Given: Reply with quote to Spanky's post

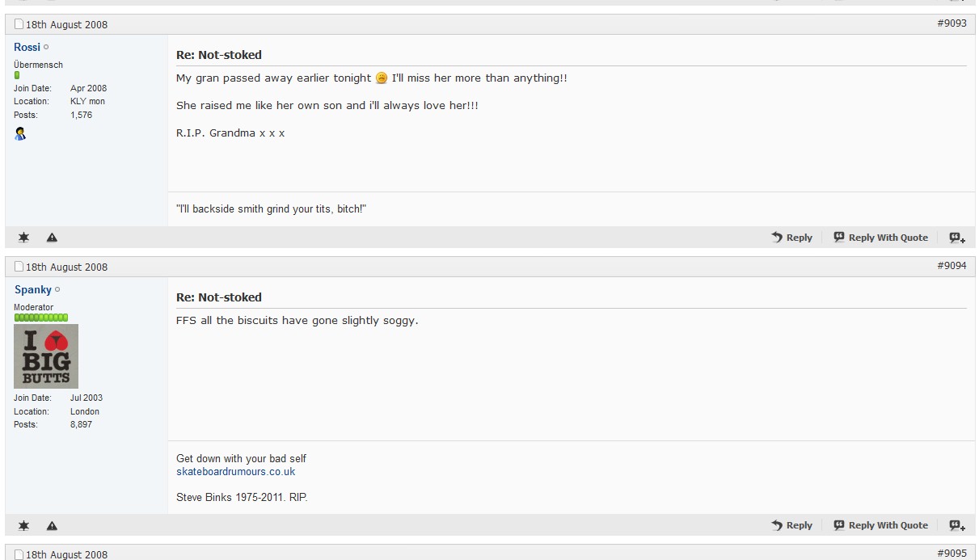Looking at the screenshot, I should coord(880,525).
